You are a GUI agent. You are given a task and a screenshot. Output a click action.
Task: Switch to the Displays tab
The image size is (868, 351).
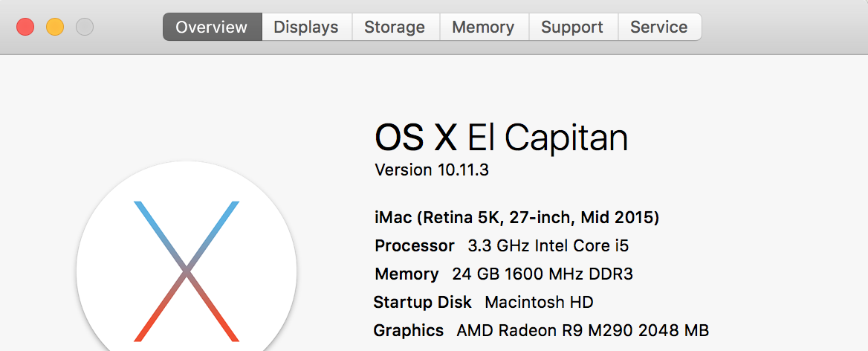[306, 28]
